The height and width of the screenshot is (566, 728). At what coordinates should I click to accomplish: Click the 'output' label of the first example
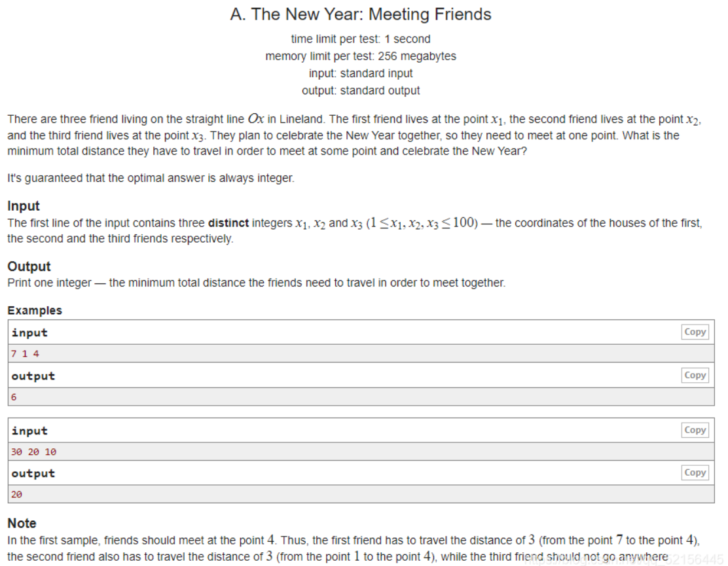click(33, 376)
